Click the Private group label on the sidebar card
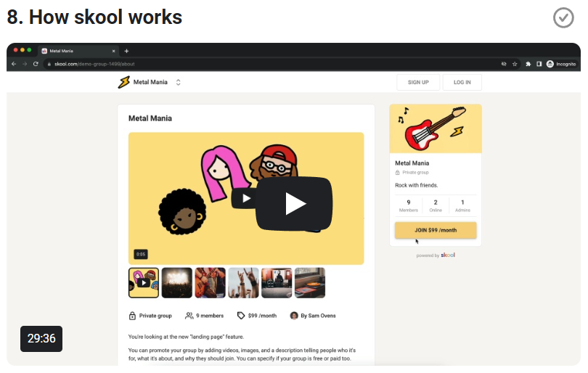The width and height of the screenshot is (588, 373). click(415, 173)
